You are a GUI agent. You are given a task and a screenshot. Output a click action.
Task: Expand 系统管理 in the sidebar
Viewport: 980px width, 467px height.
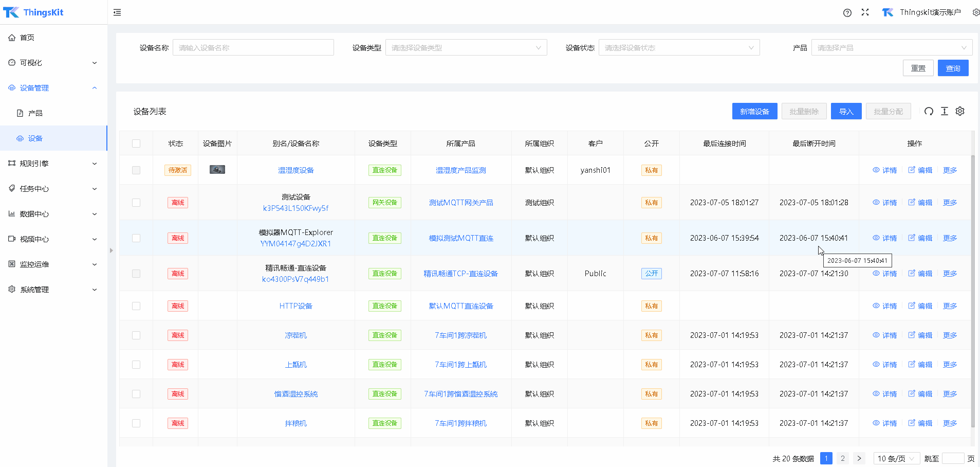(53, 290)
